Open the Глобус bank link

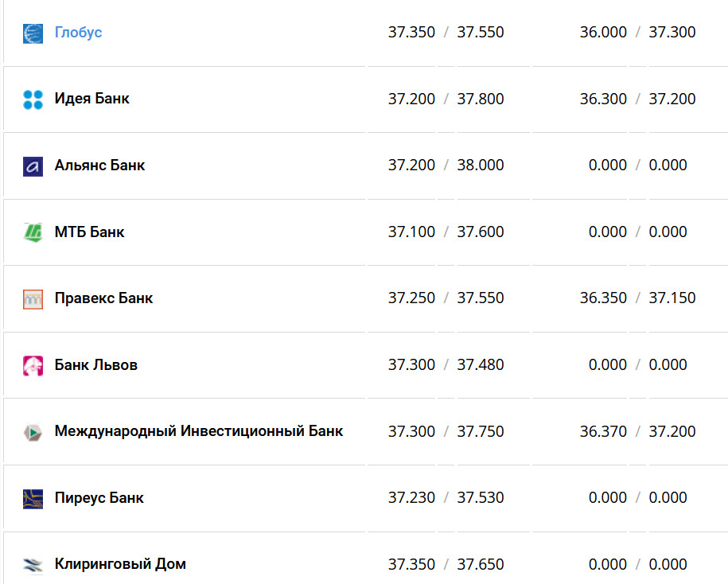pos(78,33)
